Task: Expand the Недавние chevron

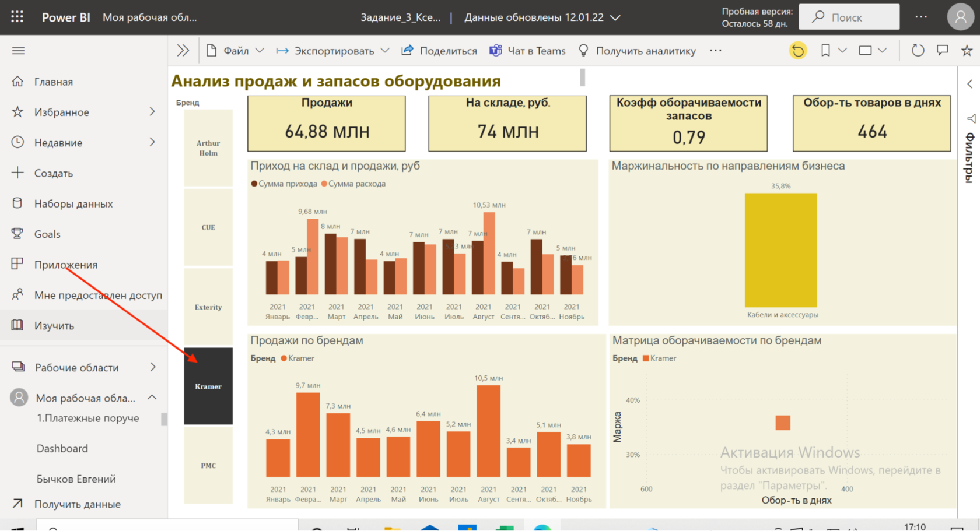Action: click(x=152, y=142)
